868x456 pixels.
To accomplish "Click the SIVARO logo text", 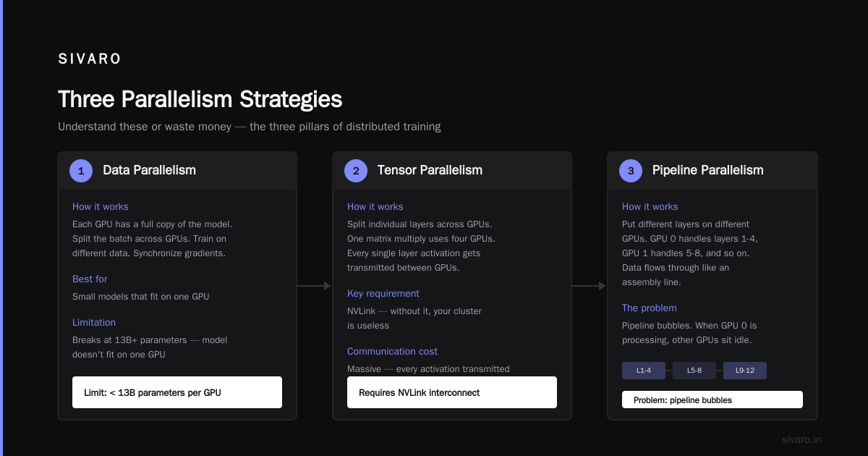I will click(90, 59).
